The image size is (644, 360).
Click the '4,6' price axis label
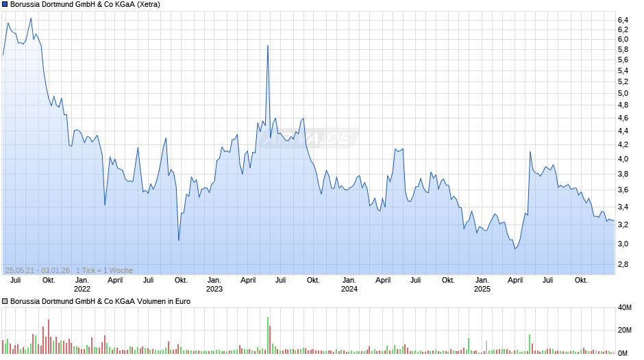623,118
